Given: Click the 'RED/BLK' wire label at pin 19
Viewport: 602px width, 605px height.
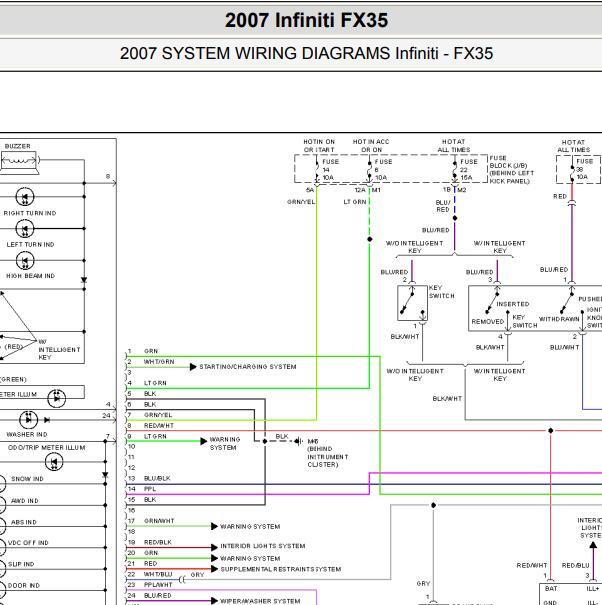Looking at the screenshot, I should coord(157,542).
